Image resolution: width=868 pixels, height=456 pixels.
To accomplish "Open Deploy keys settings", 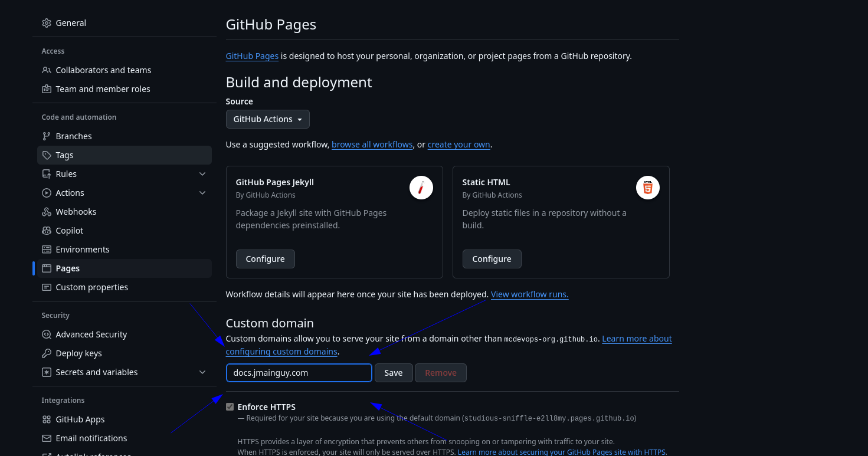I will point(125,353).
